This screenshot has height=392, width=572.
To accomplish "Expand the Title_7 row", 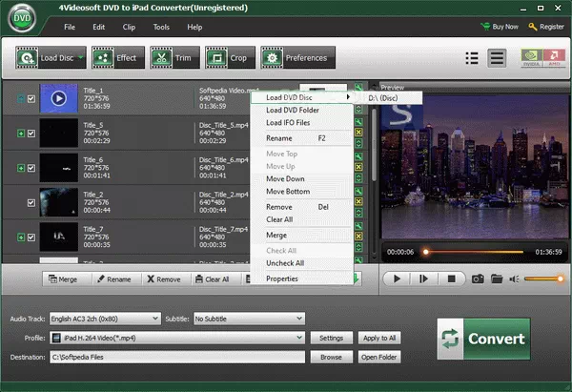I will pyautogui.click(x=21, y=237).
